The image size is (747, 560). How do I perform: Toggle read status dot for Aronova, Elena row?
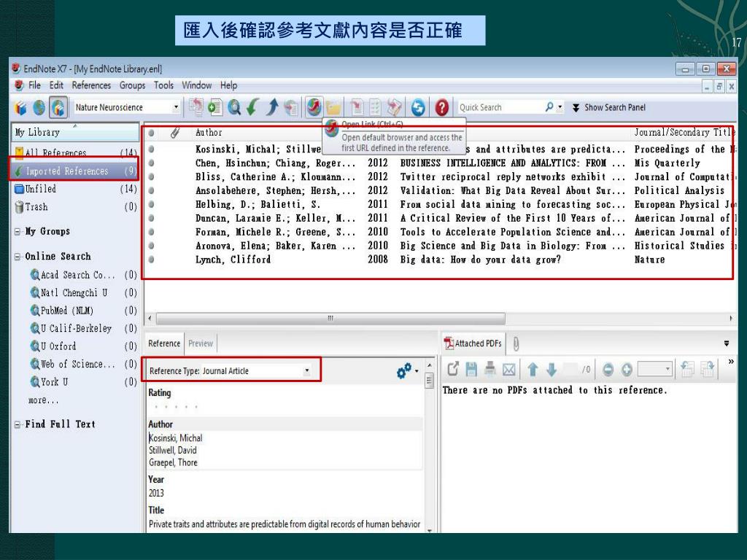click(151, 246)
